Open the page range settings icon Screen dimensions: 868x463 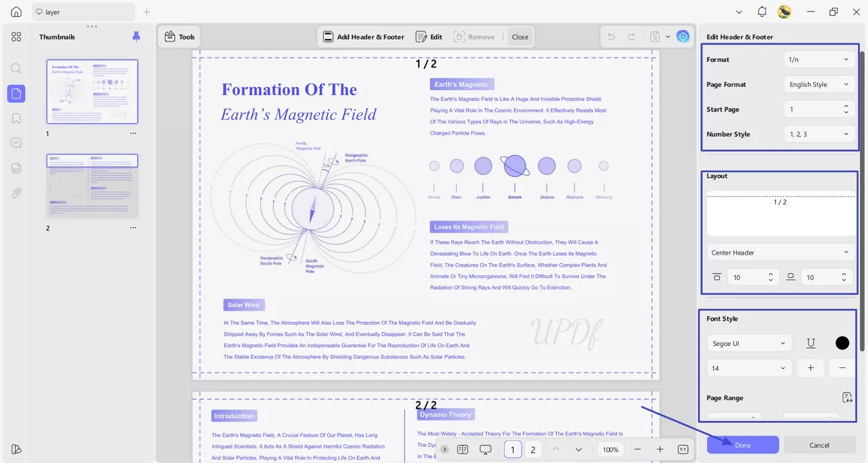point(847,398)
